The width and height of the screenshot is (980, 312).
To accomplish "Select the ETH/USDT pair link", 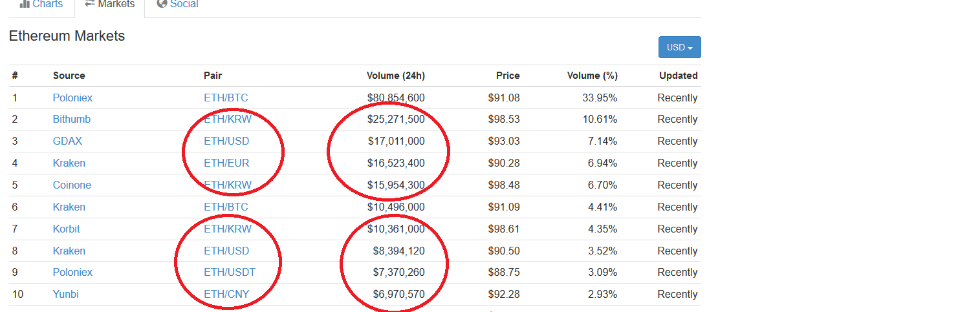I will tap(230, 273).
